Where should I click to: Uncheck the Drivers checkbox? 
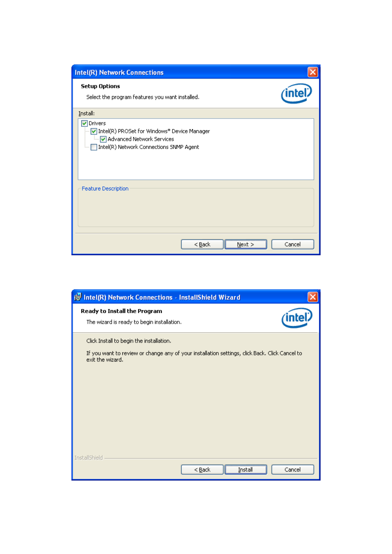pyautogui.click(x=85, y=124)
